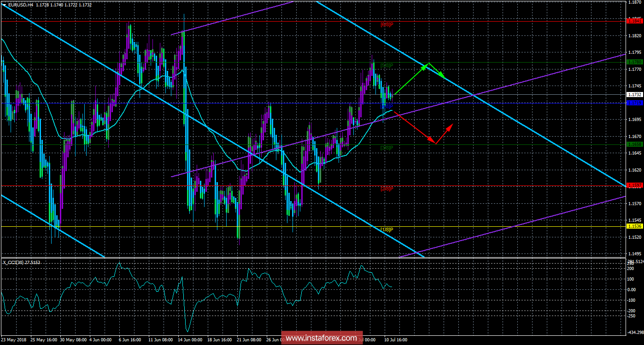
Task: Click the 10 Jul 16:00 date label
Action: [395, 340]
